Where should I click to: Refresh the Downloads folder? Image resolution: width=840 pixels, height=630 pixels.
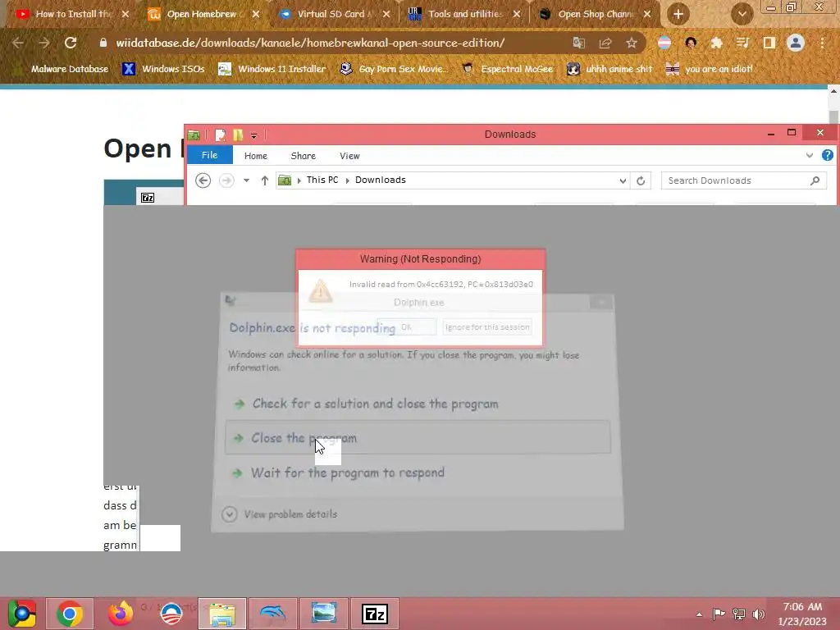(641, 180)
